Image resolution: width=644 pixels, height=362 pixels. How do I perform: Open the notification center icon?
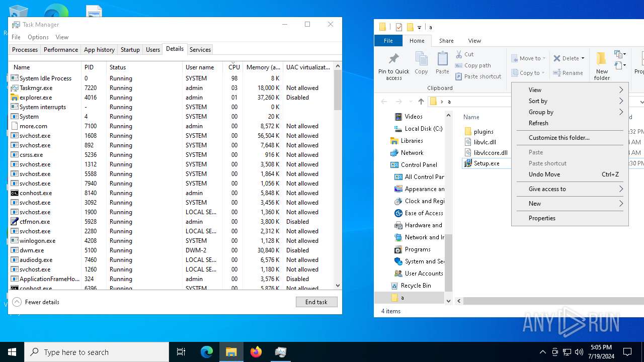(627, 352)
